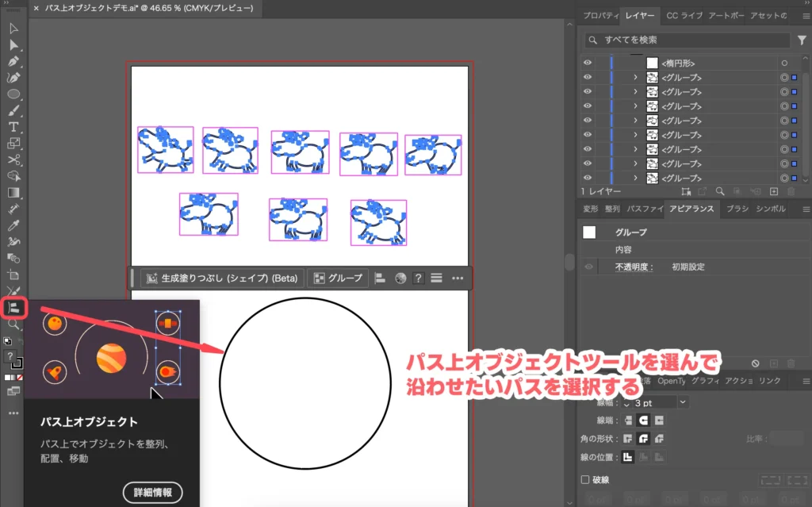Screen dimensions: 812x507
Task: Click the white fill swatch in Appearance
Action: point(589,232)
